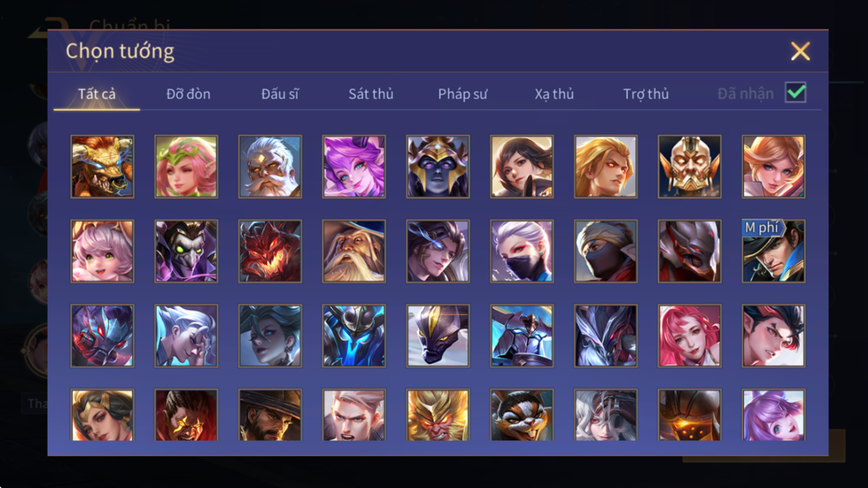
Task: Open the Sát thủ tab
Action: click(x=371, y=94)
